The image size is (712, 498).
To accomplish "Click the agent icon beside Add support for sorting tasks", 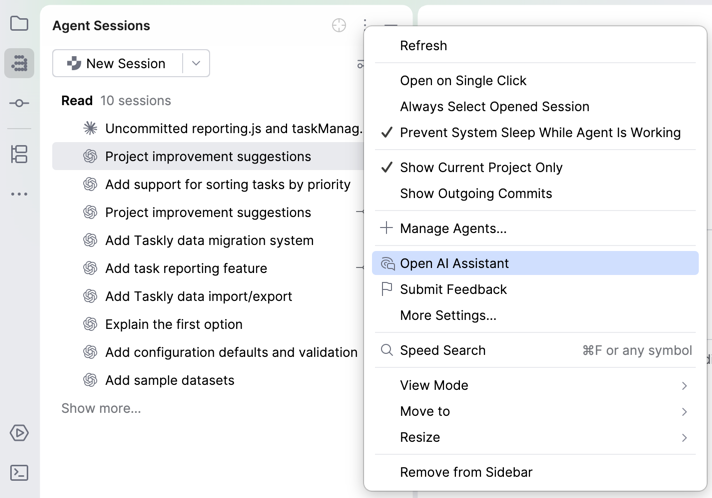I will pyautogui.click(x=90, y=184).
